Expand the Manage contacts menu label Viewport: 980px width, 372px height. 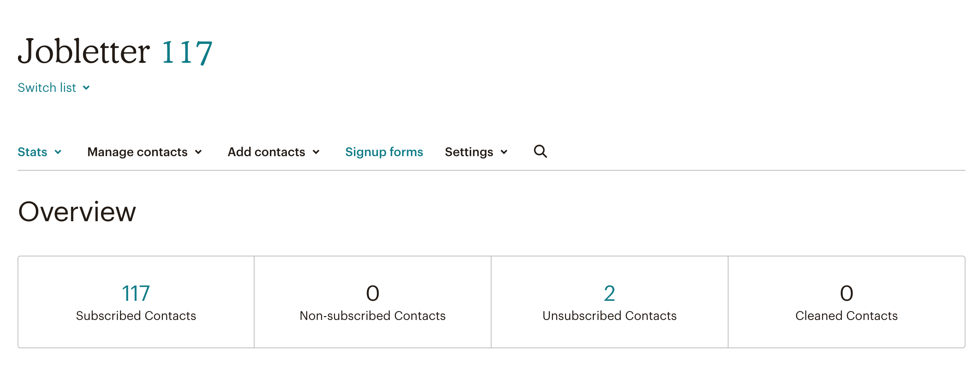[137, 152]
